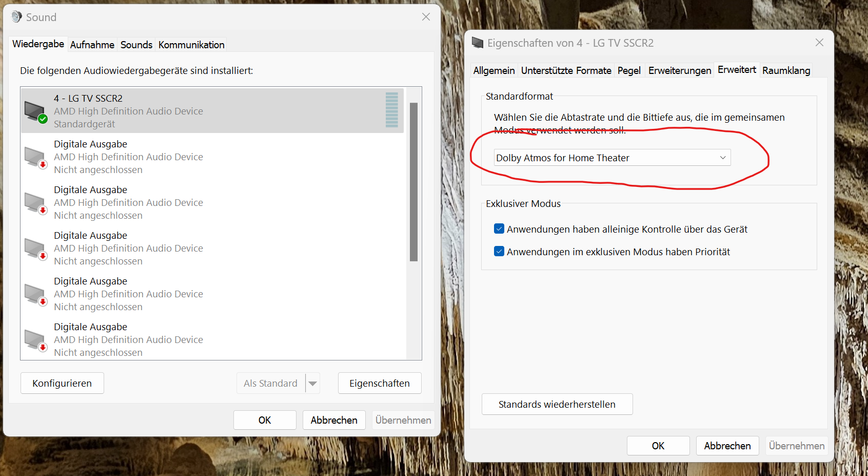Open the Dolby Atmos for Home Theater dropdown
868x476 pixels.
click(x=722, y=157)
